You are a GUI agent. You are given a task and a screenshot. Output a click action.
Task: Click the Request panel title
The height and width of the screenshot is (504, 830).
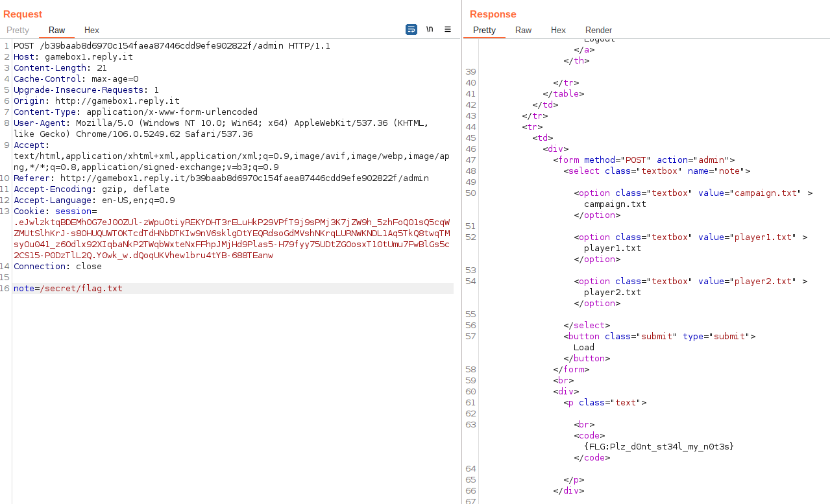(23, 14)
